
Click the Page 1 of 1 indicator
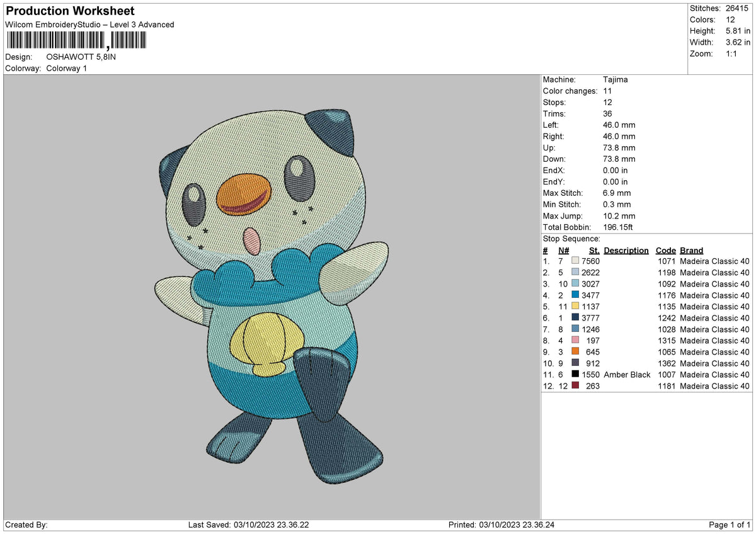click(730, 525)
